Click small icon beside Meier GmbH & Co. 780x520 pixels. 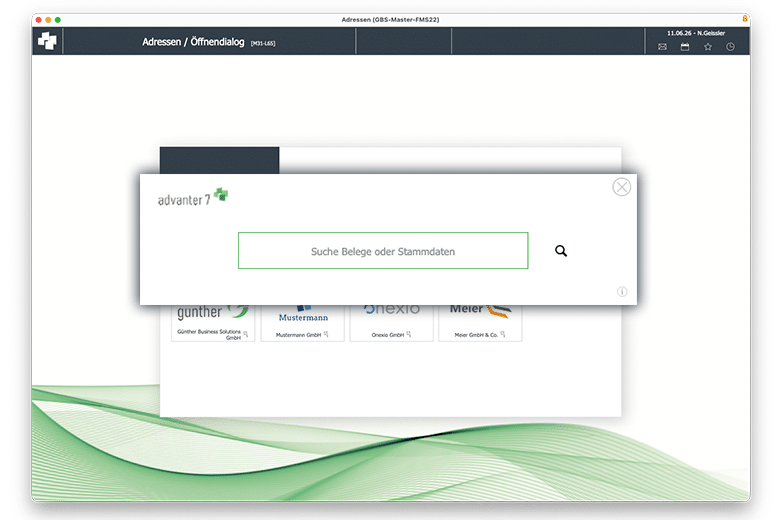coord(503,334)
